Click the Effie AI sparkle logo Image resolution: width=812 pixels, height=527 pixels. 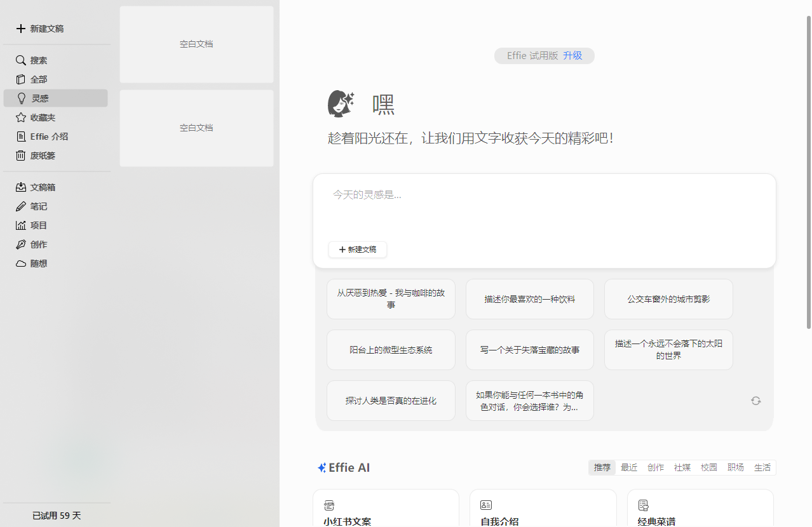pos(321,467)
